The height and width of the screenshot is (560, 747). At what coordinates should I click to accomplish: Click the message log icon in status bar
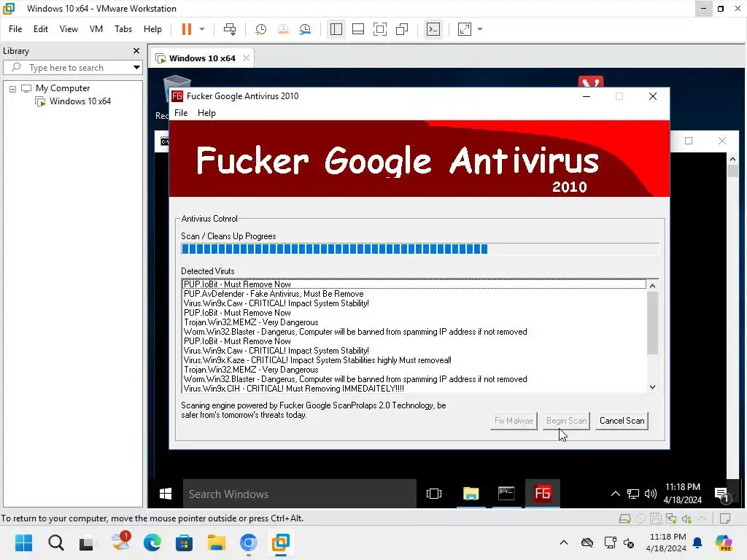tap(725, 518)
